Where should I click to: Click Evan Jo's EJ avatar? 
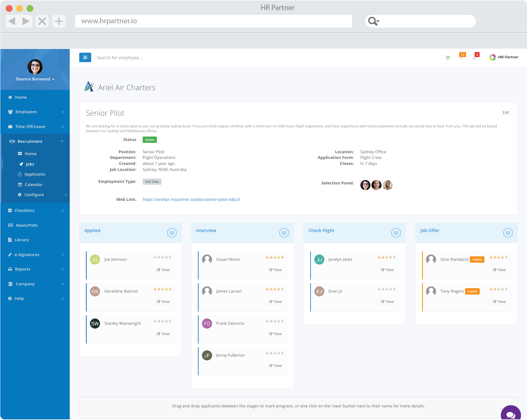tap(319, 291)
